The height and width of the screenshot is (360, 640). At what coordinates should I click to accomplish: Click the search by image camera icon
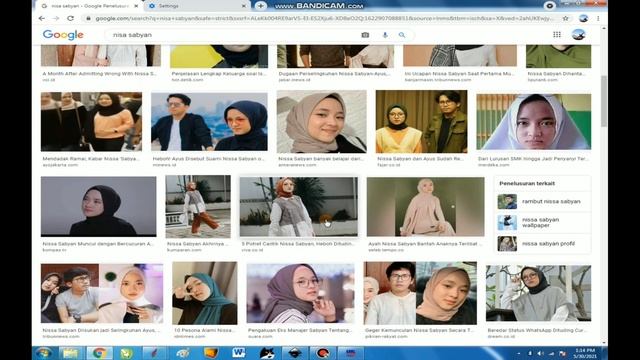(365, 35)
